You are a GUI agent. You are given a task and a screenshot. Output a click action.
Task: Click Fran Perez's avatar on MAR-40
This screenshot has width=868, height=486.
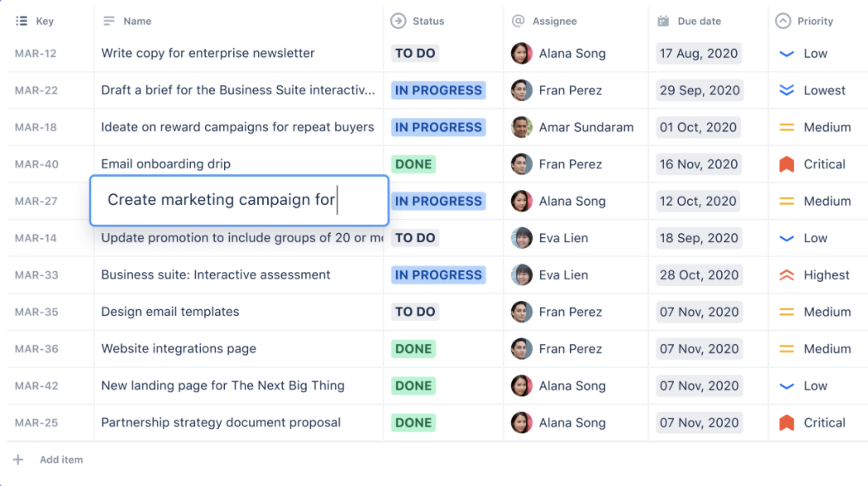point(521,163)
